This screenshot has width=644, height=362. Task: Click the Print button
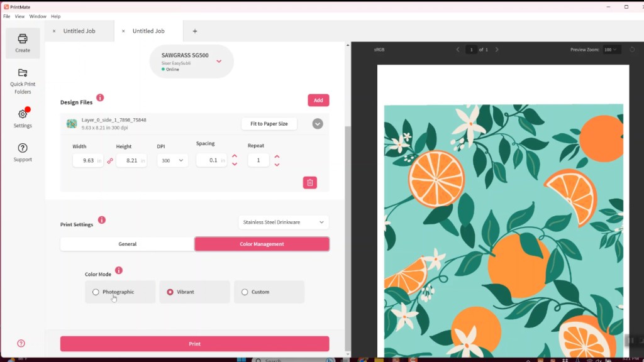tap(194, 344)
